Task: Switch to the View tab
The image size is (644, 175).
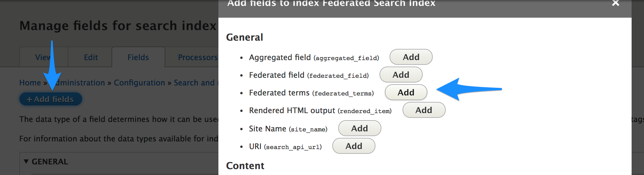Action: [x=42, y=57]
